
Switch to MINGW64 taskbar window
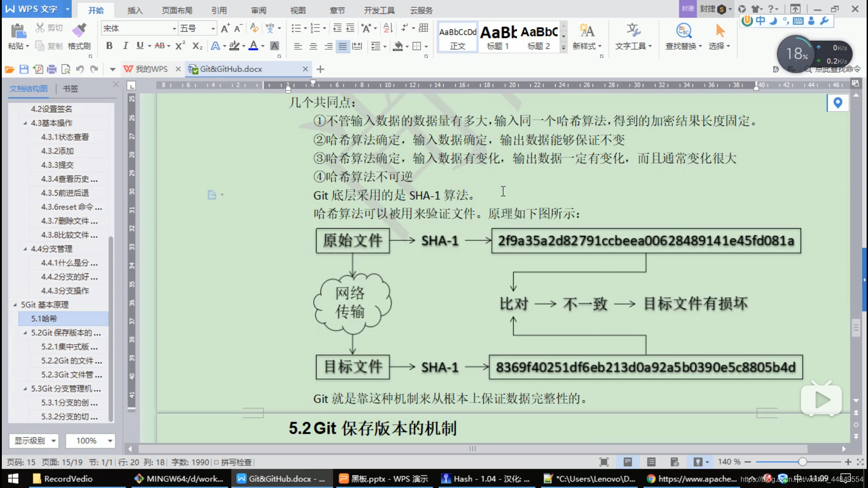click(179, 479)
